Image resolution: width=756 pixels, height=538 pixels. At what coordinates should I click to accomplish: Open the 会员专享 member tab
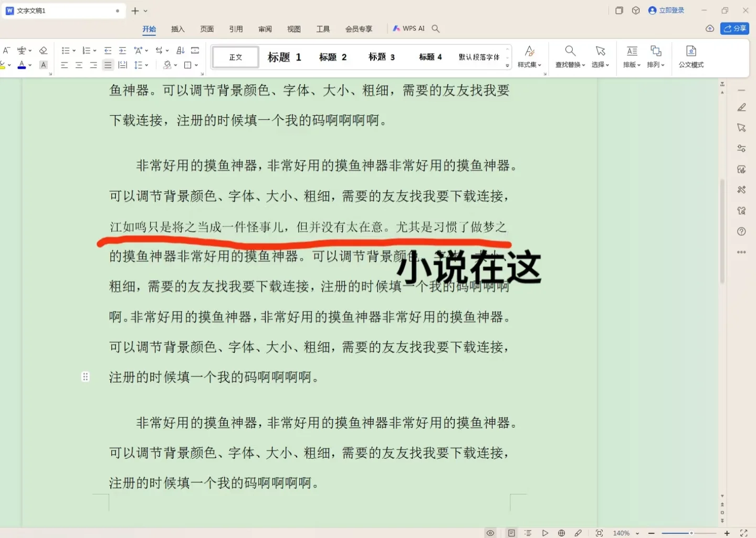click(x=359, y=29)
